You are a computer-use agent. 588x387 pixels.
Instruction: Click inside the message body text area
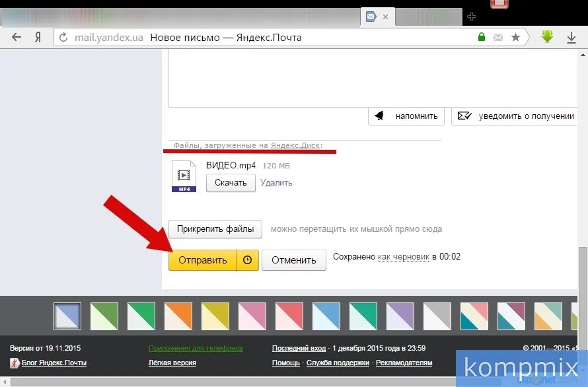[373, 79]
